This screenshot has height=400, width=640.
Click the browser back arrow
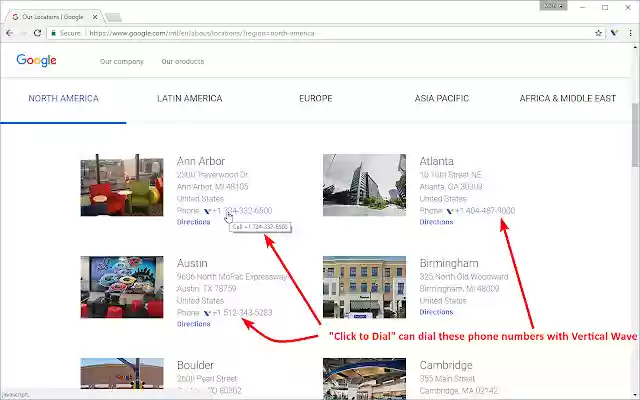click(x=9, y=33)
